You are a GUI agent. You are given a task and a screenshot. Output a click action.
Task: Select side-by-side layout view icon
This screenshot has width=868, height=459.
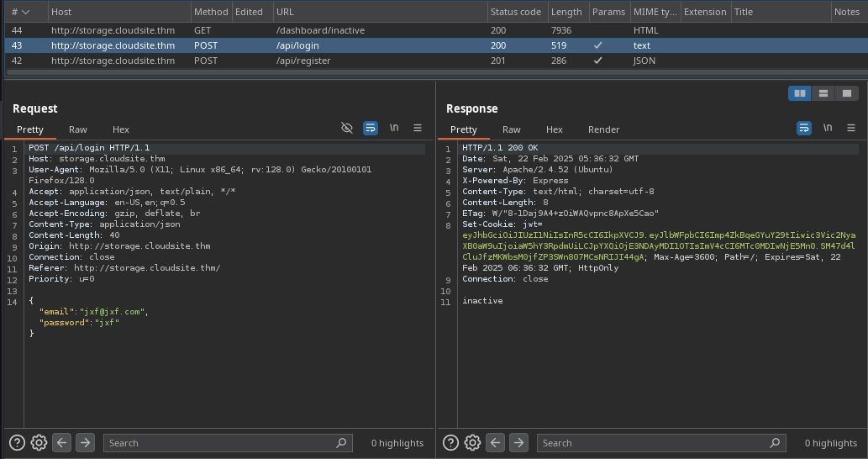point(800,93)
